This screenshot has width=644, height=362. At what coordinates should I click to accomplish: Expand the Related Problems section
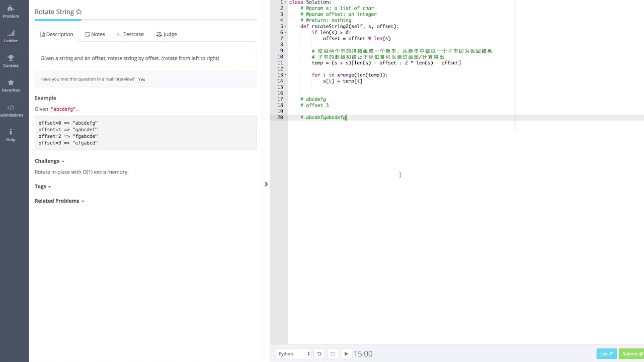coord(59,201)
